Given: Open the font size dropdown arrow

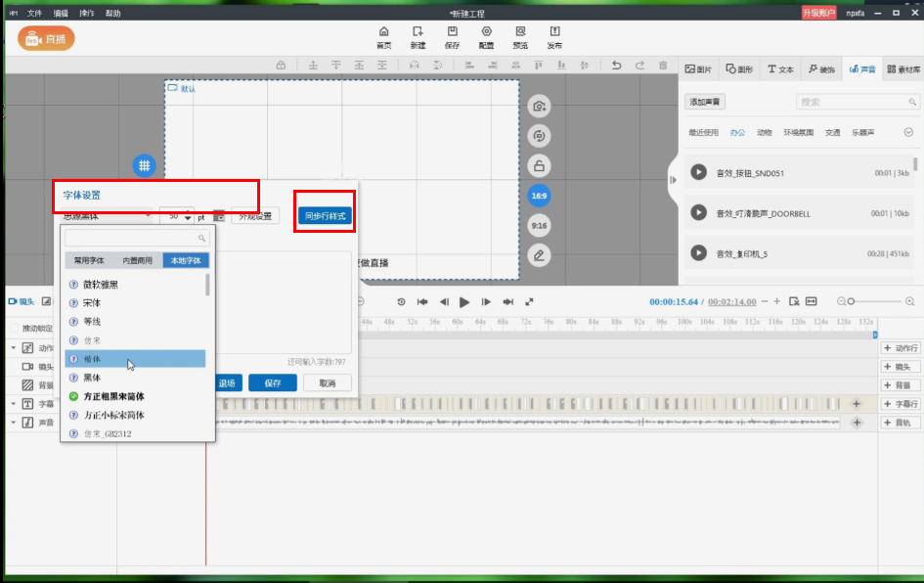Looking at the screenshot, I should (x=189, y=215).
